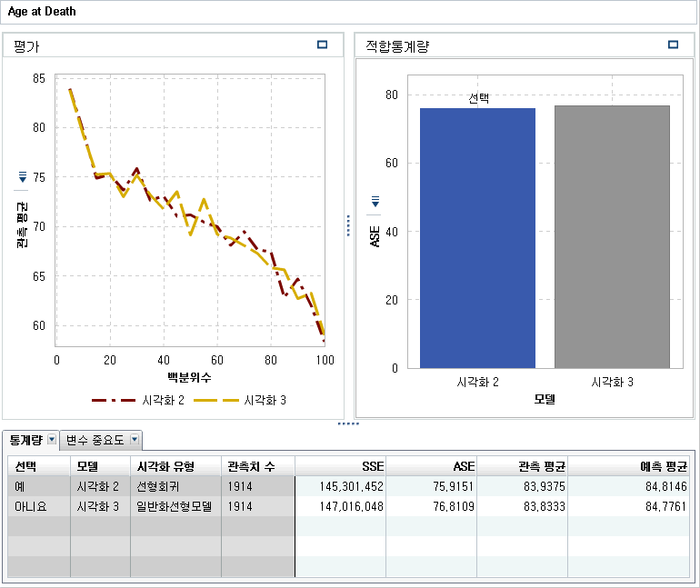Image resolution: width=700 pixels, height=588 pixels.
Task: Sort by the 예측 평균 column header
Action: (629, 466)
